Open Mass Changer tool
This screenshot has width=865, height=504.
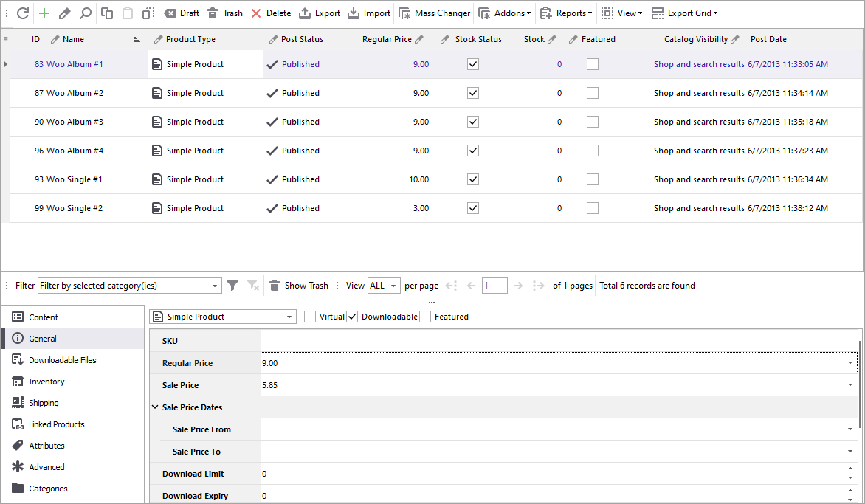pos(434,13)
